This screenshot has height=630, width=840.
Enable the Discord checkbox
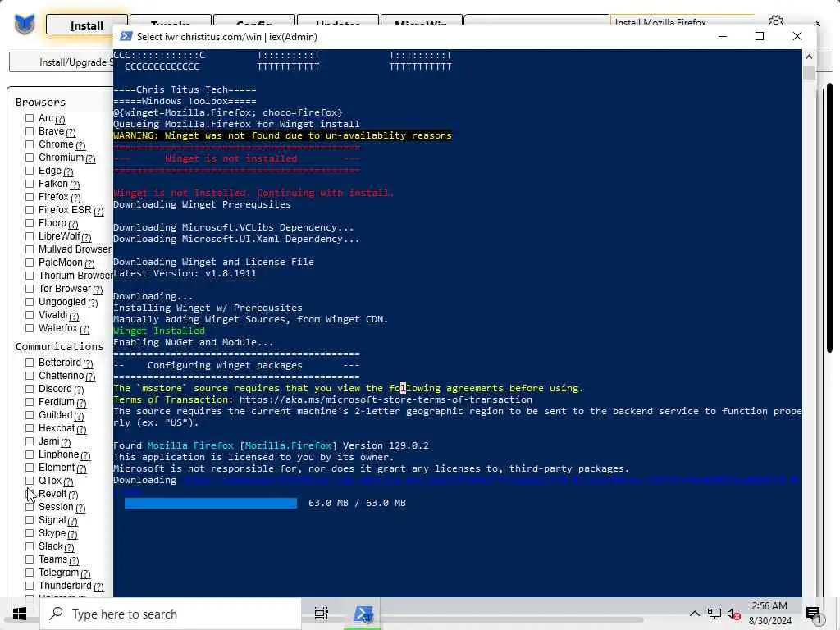(x=30, y=389)
